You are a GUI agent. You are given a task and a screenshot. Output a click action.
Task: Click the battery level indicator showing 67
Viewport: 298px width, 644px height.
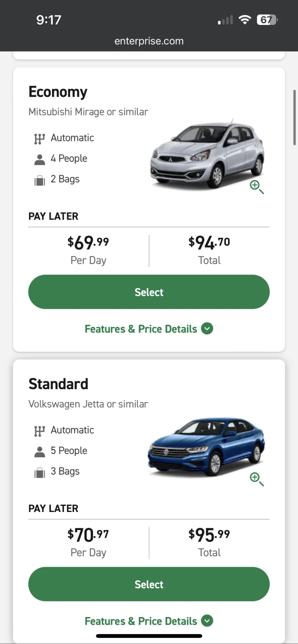[267, 19]
